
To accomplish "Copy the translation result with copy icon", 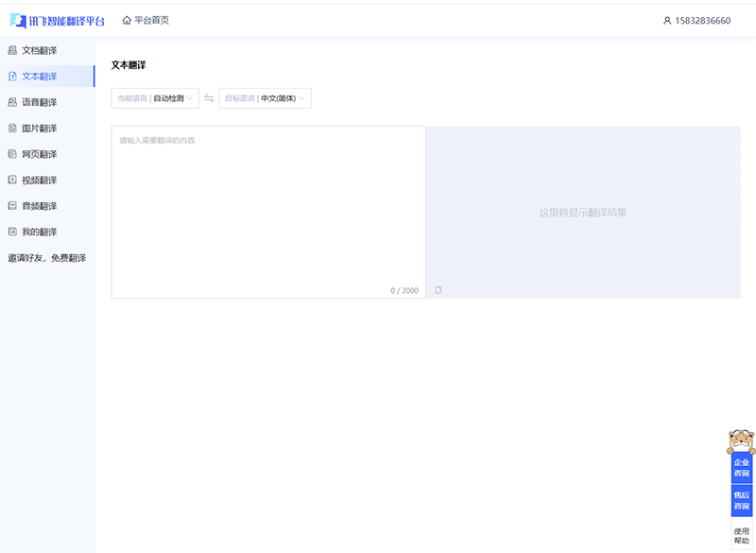I will [438, 290].
